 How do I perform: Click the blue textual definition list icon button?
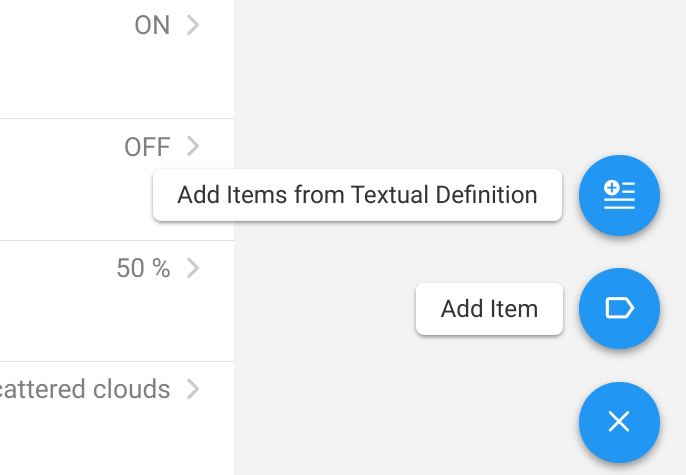[x=619, y=195]
